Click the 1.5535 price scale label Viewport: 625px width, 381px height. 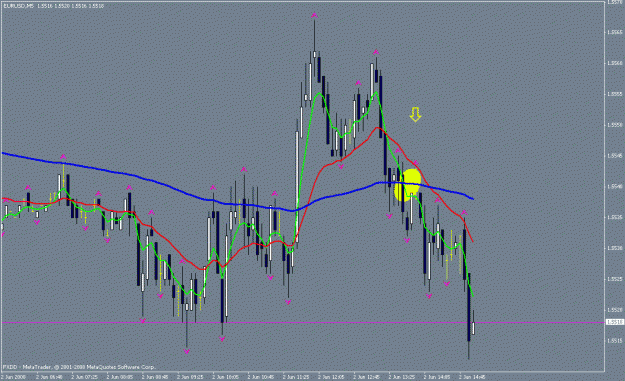coord(615,217)
